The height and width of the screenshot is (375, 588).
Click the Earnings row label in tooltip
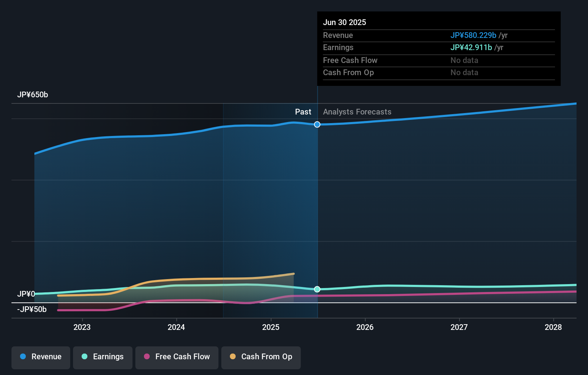click(338, 48)
